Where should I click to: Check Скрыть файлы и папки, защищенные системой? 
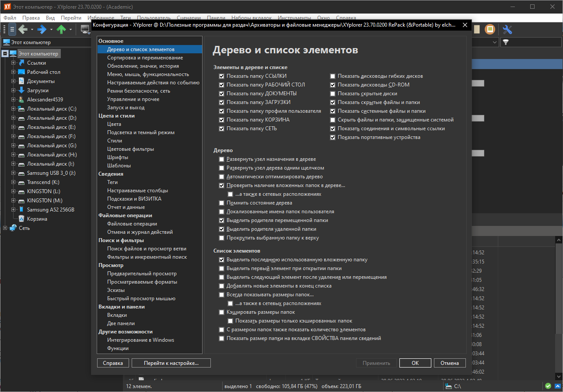tap(333, 120)
